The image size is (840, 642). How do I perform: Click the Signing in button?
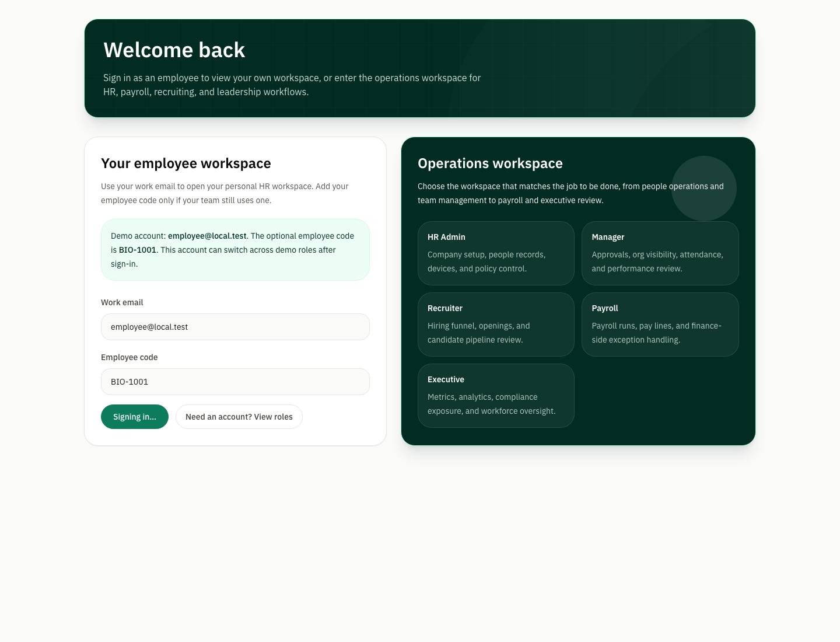click(x=135, y=417)
